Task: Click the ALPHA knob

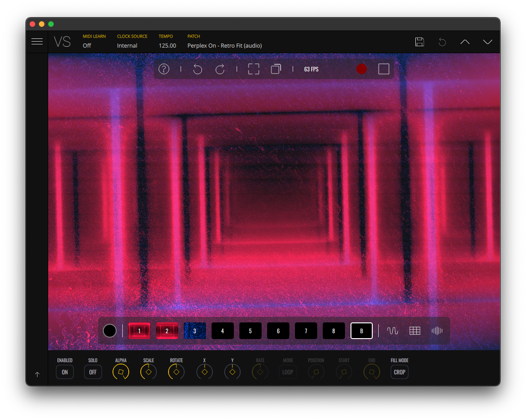Action: pyautogui.click(x=121, y=372)
